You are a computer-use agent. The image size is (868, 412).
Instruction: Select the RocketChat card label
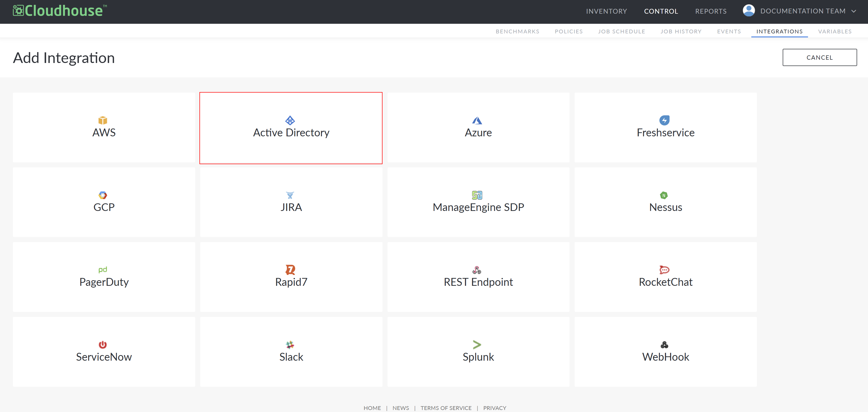click(665, 282)
